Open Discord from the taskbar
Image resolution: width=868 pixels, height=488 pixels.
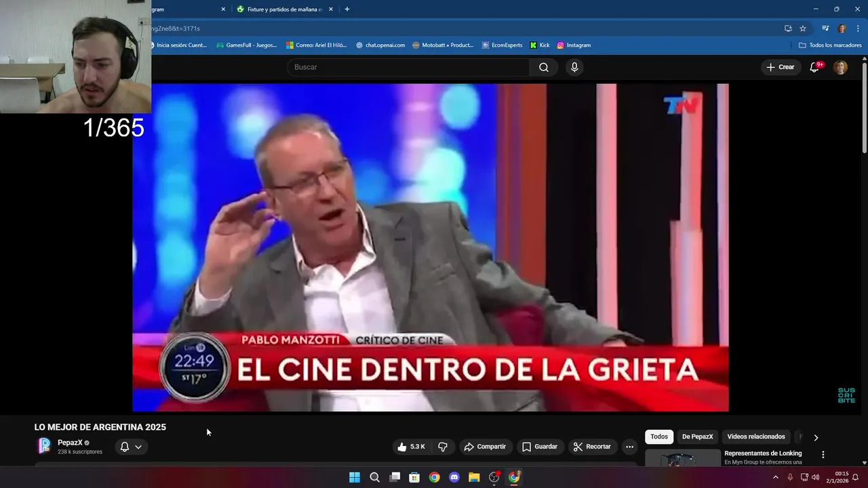[454, 477]
